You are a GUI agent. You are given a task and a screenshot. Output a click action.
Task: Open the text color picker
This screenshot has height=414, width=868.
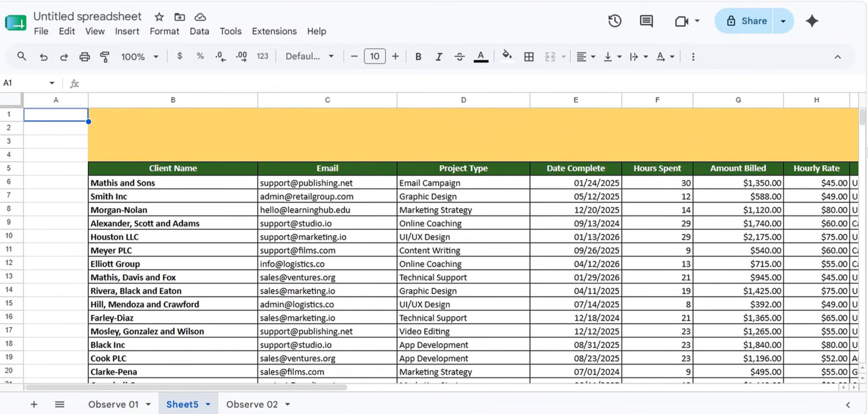481,57
